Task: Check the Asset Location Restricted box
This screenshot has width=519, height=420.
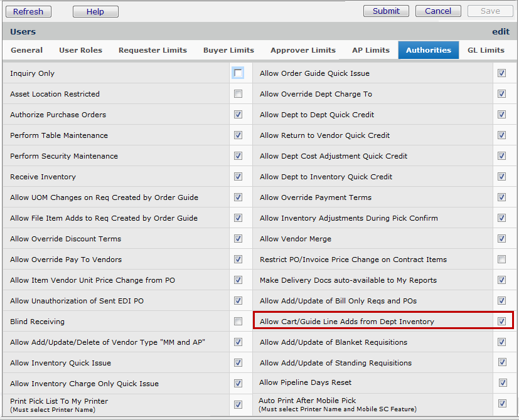Action: pyautogui.click(x=238, y=94)
